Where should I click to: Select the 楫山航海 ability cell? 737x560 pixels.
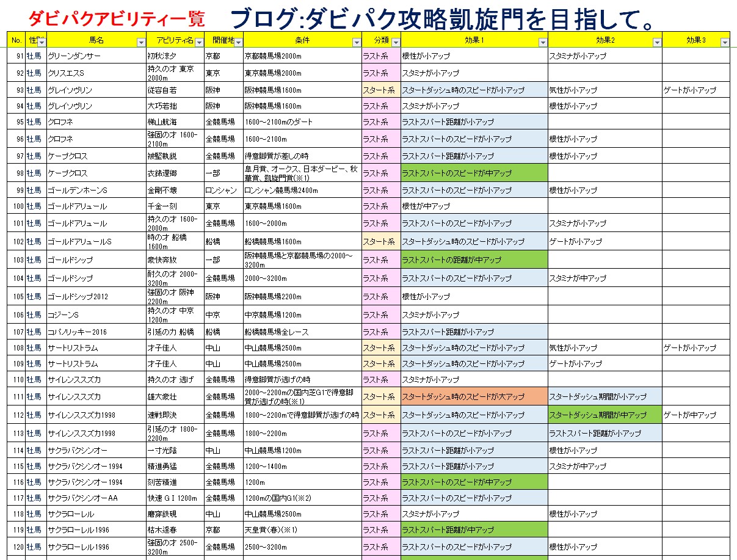(x=175, y=122)
